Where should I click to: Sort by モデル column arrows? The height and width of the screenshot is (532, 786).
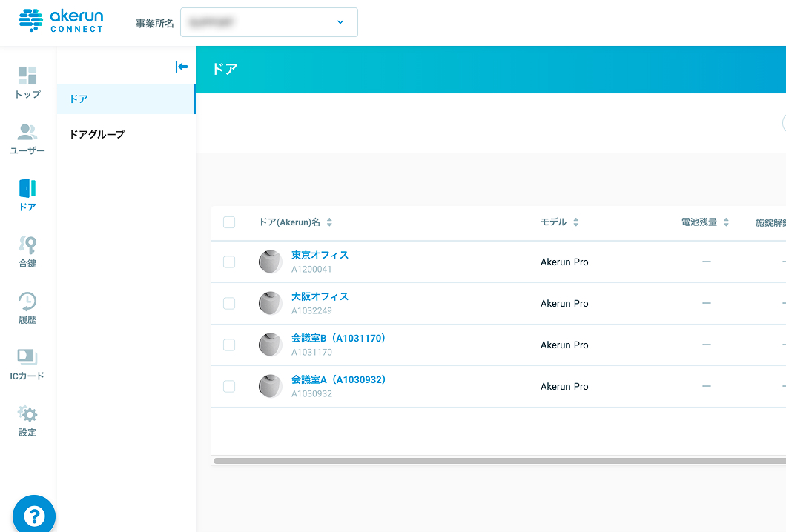576,222
